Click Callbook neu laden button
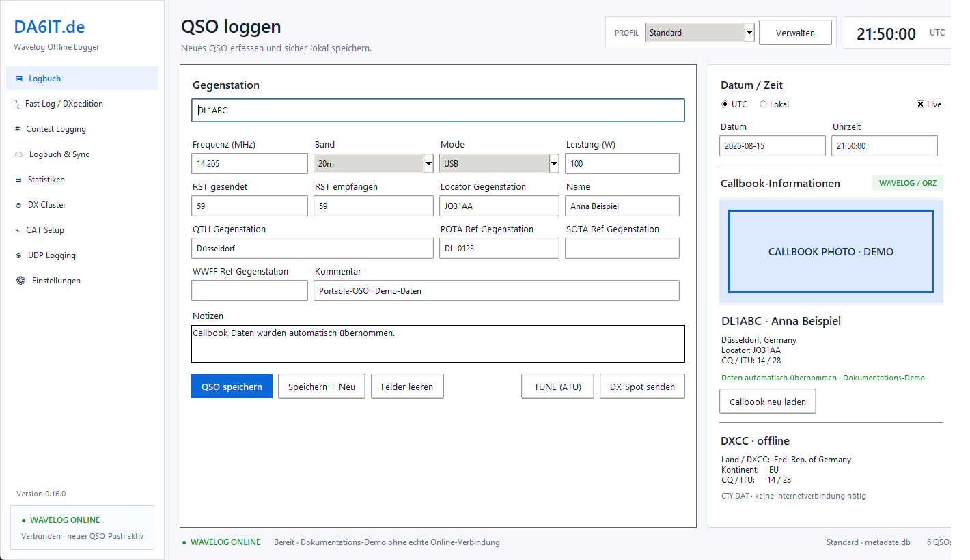The image size is (970, 560). pos(768,402)
